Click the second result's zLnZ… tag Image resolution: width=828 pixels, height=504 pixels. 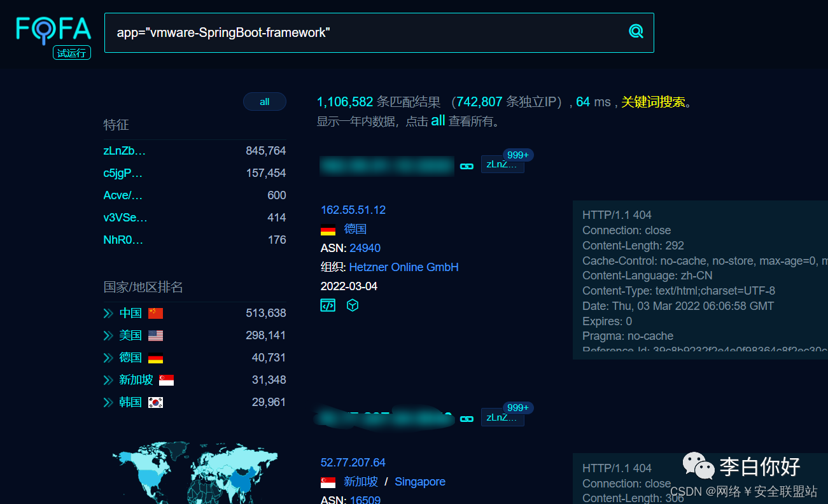502,417
